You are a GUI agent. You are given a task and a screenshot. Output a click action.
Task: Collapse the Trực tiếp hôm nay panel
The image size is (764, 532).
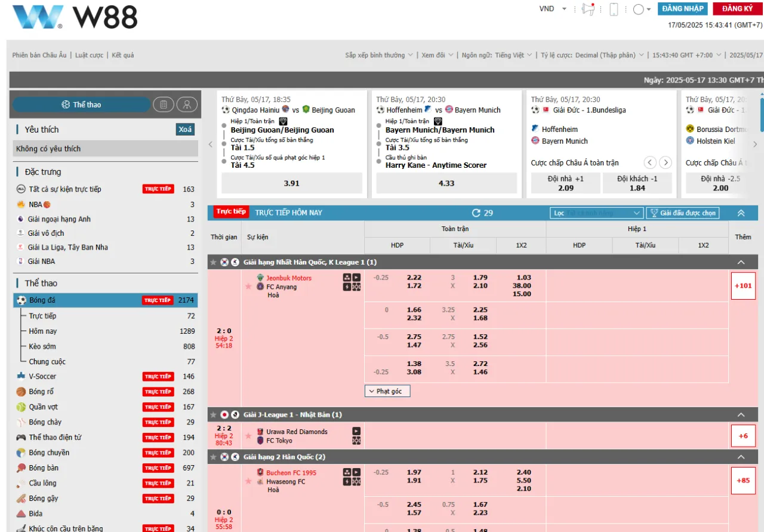click(741, 213)
